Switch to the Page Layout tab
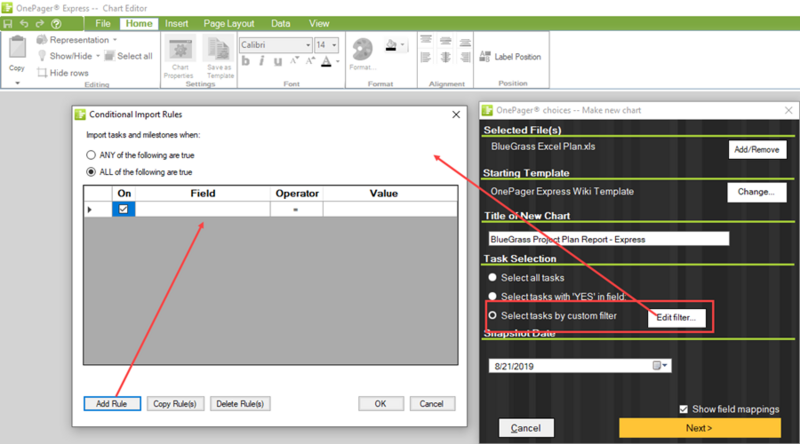Image resolution: width=800 pixels, height=444 pixels. click(229, 23)
